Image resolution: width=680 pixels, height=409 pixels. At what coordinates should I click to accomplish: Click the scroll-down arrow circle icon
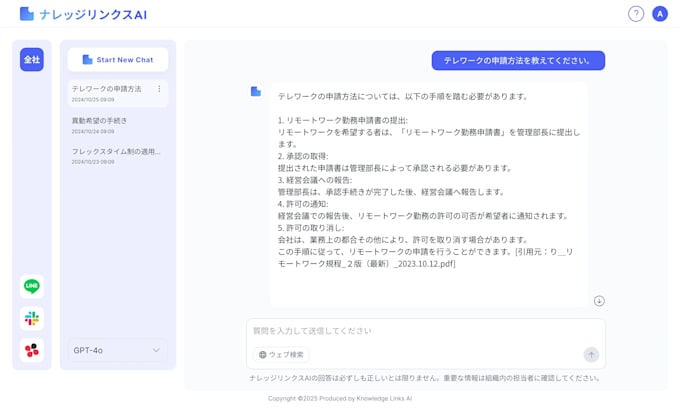click(599, 301)
